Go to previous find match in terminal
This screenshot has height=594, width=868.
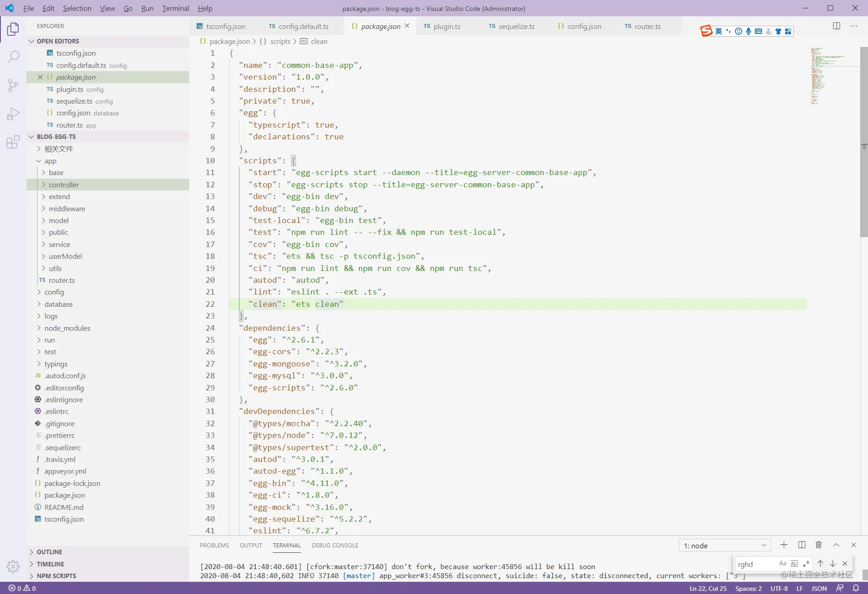click(x=820, y=564)
